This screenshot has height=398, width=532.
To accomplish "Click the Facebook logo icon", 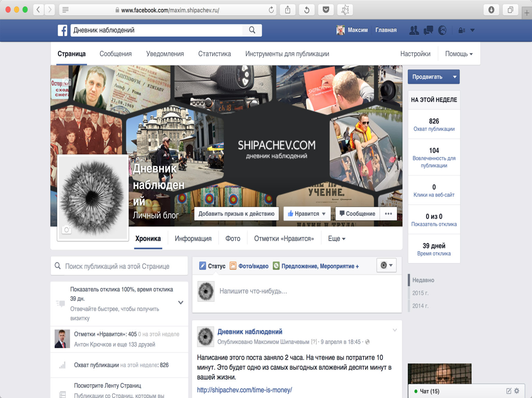I will [x=63, y=30].
